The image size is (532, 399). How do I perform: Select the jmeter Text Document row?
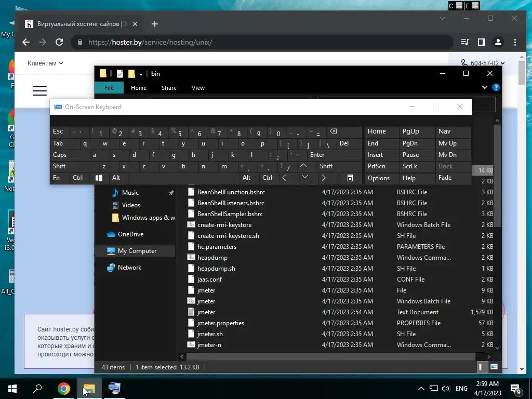[x=340, y=312]
